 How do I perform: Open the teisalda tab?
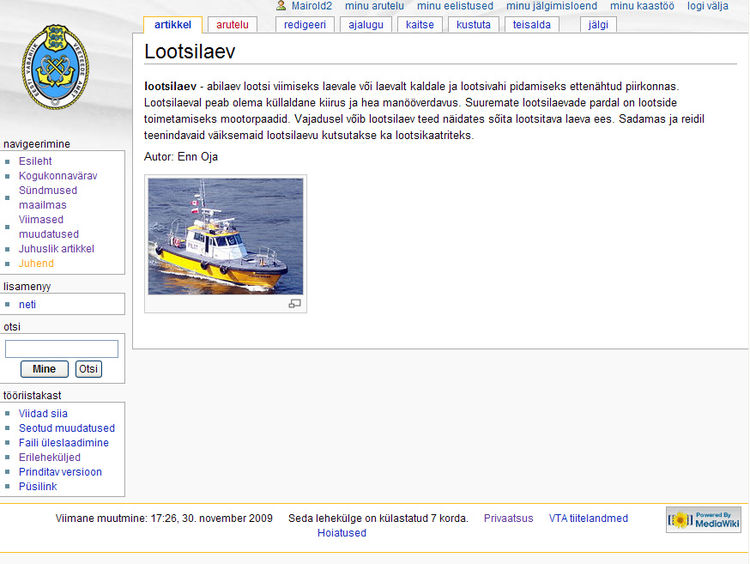tap(532, 25)
